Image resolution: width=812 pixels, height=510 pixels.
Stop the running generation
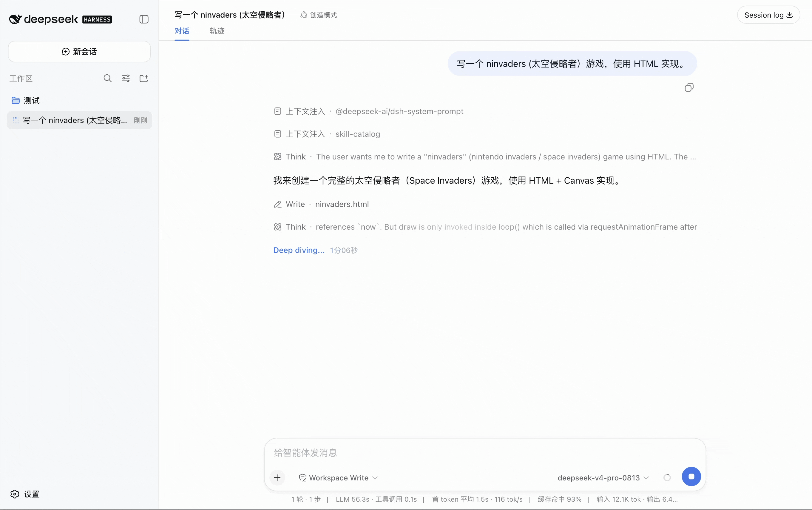[x=691, y=476]
